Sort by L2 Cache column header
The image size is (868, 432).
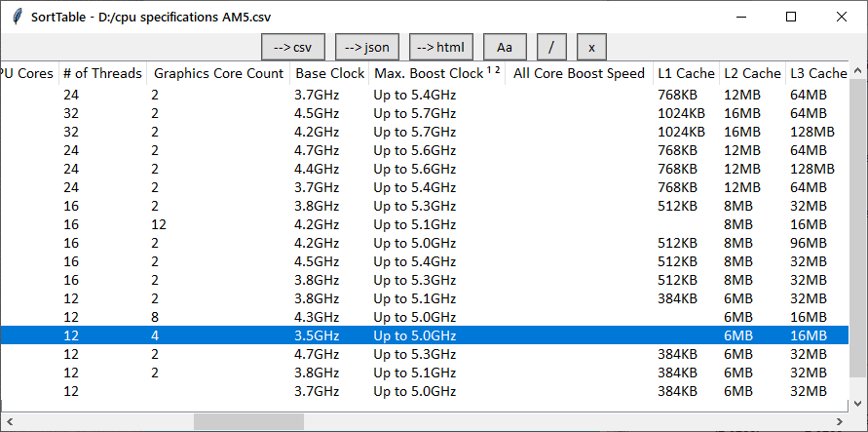tap(752, 73)
